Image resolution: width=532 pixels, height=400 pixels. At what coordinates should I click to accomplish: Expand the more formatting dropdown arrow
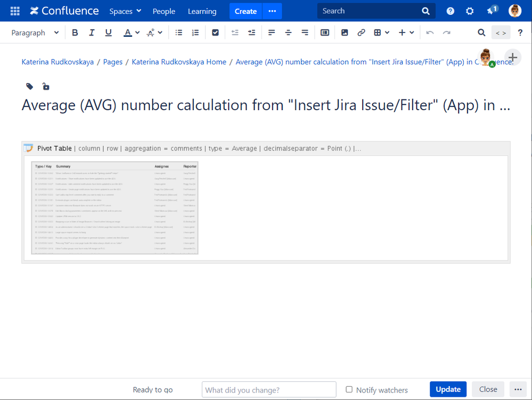pos(160,32)
